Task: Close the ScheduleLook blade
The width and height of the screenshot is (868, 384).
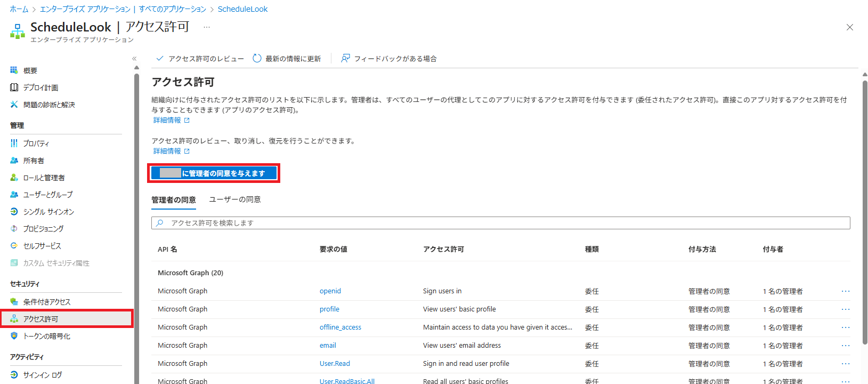Action: (850, 27)
